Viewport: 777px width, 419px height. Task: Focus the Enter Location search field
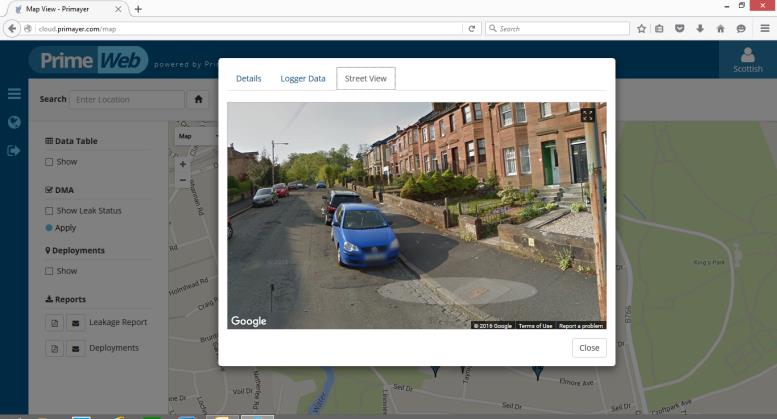(127, 99)
